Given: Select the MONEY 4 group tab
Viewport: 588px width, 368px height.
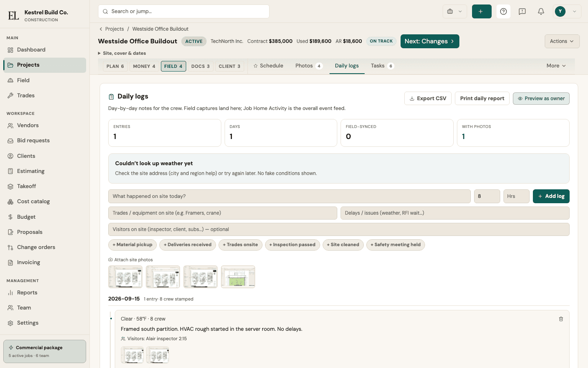Looking at the screenshot, I should tap(144, 66).
